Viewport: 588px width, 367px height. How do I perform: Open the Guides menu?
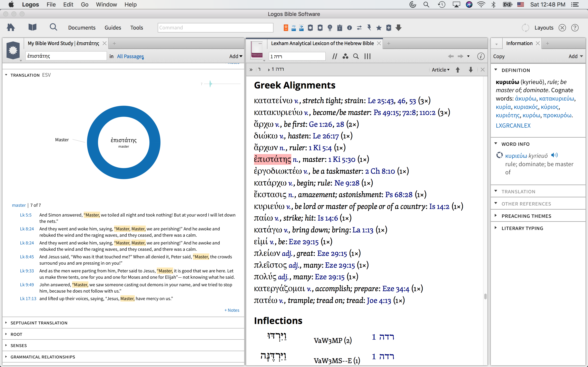click(x=113, y=28)
